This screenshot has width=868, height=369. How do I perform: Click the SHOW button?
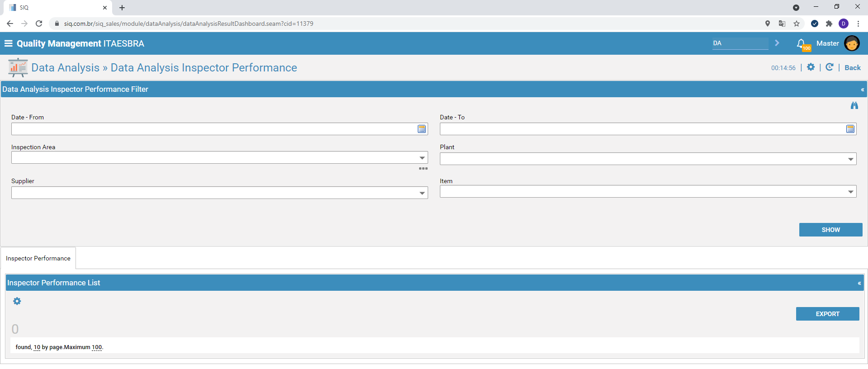(831, 230)
